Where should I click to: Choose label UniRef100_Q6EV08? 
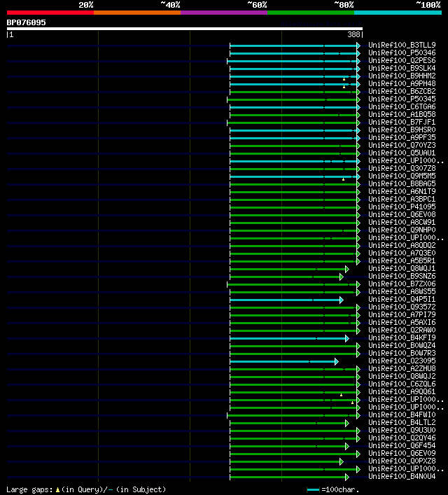pos(402,215)
